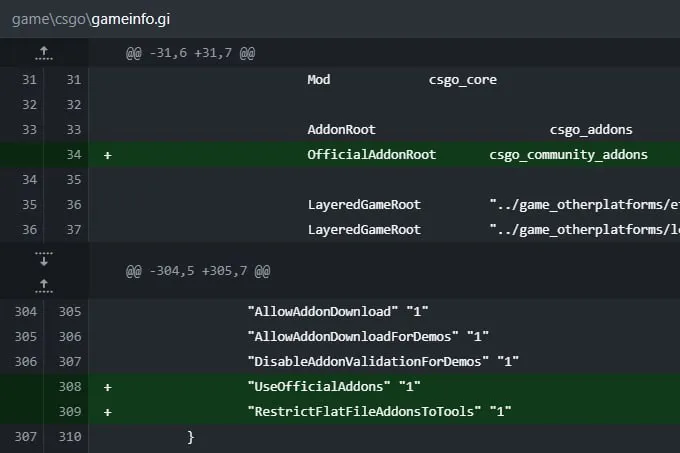Click the closing brace on line 310

coord(190,437)
